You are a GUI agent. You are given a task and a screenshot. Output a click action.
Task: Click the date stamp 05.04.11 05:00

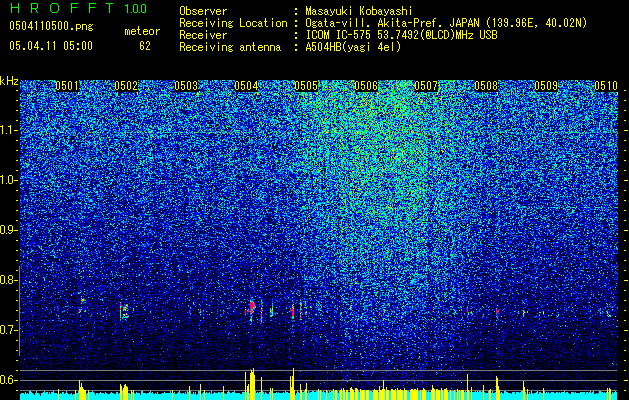pyautogui.click(x=51, y=46)
